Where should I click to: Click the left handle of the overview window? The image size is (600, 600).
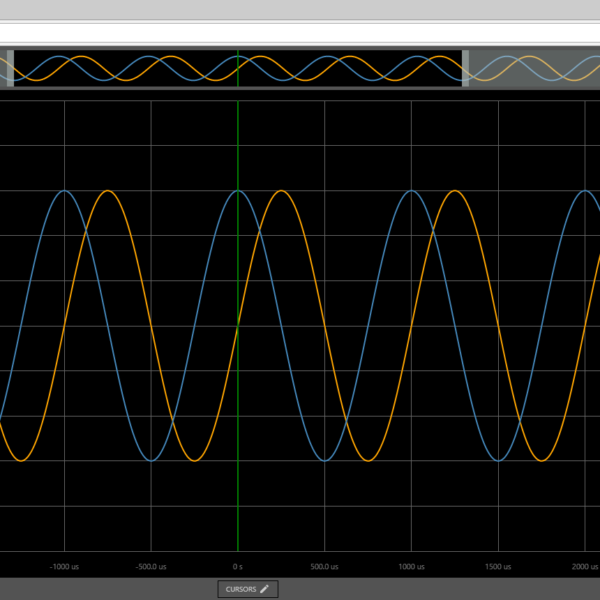coord(10,68)
